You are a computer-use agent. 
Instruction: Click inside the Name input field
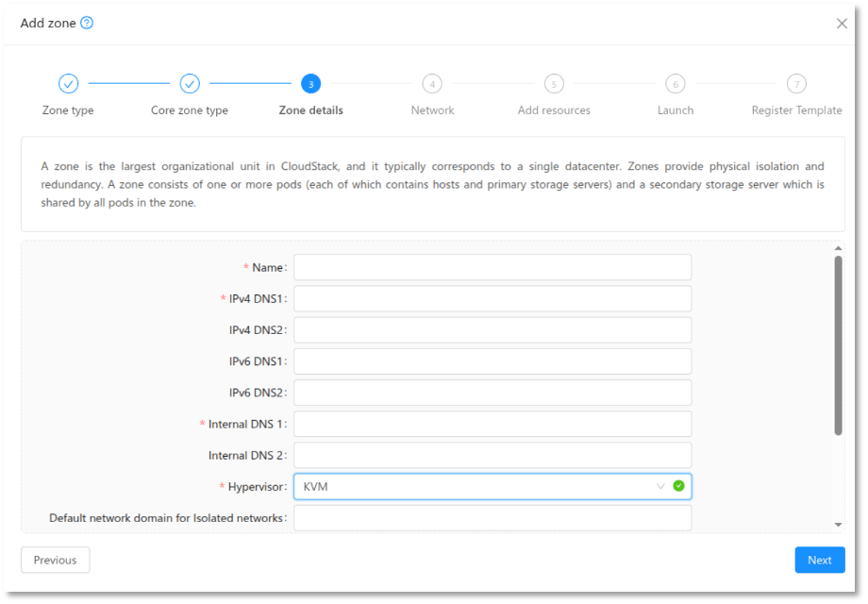click(x=492, y=267)
